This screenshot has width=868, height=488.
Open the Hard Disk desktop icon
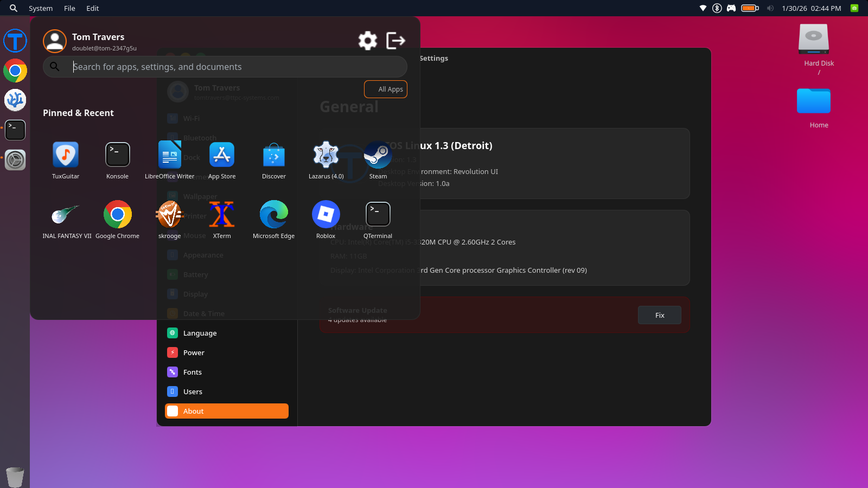[x=814, y=39]
